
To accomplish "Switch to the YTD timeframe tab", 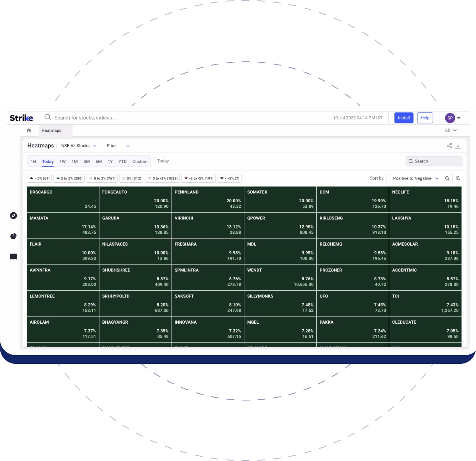I will tap(122, 162).
